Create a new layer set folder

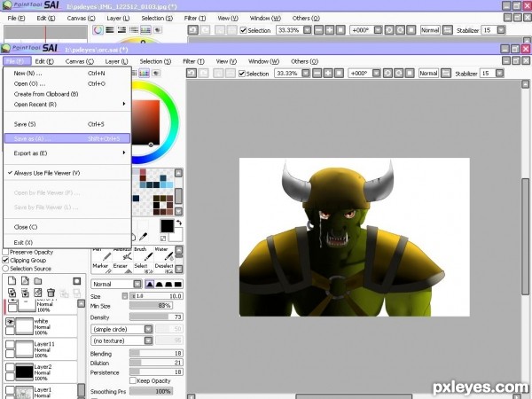click(38, 281)
